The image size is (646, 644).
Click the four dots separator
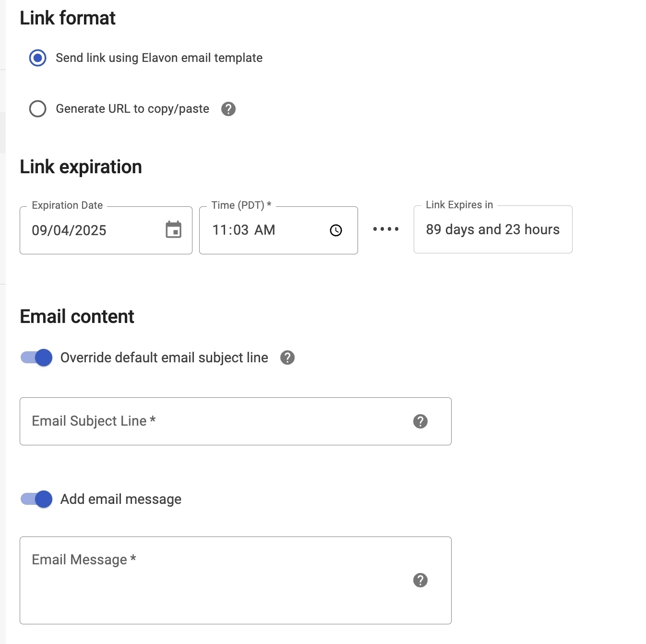click(386, 229)
